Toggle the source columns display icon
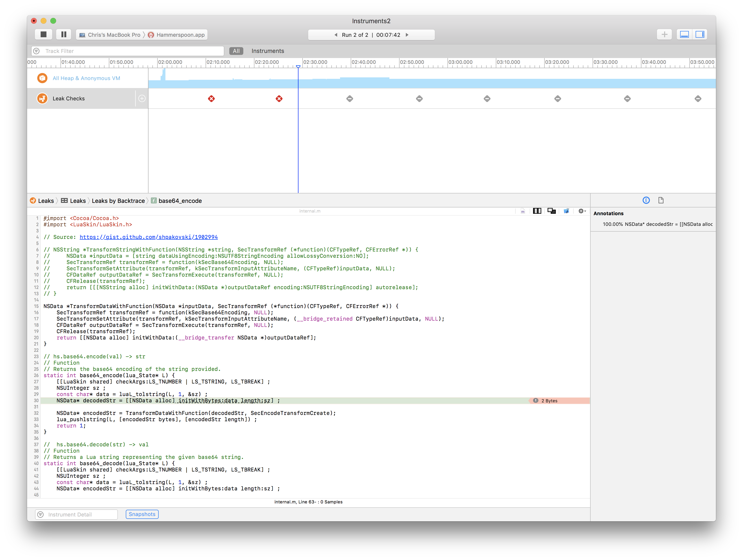The height and width of the screenshot is (560, 743). point(537,211)
